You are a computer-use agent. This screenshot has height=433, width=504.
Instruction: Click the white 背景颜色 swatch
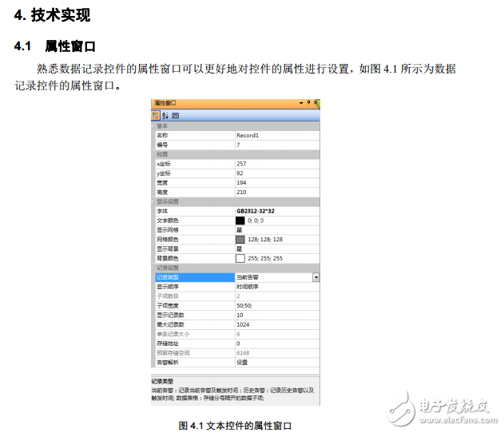(x=240, y=259)
